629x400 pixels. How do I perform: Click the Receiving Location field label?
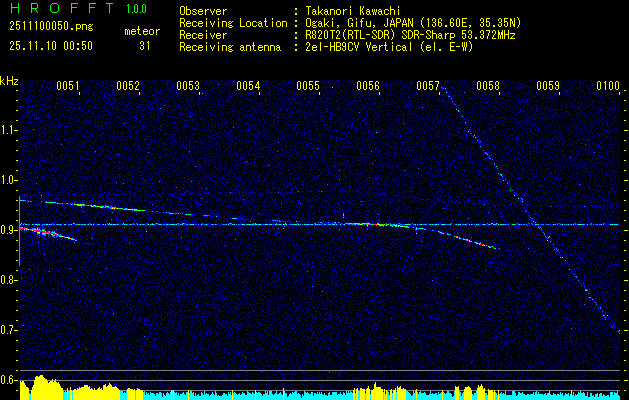tap(233, 23)
